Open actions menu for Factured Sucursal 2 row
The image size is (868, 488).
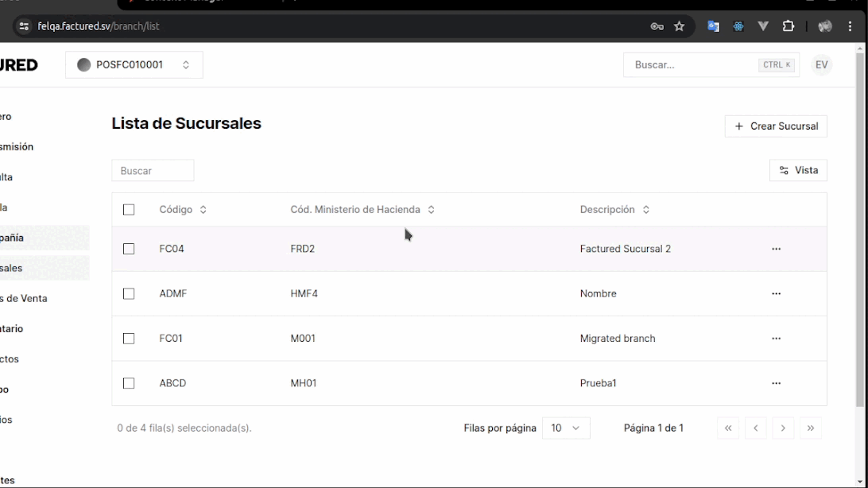point(776,249)
